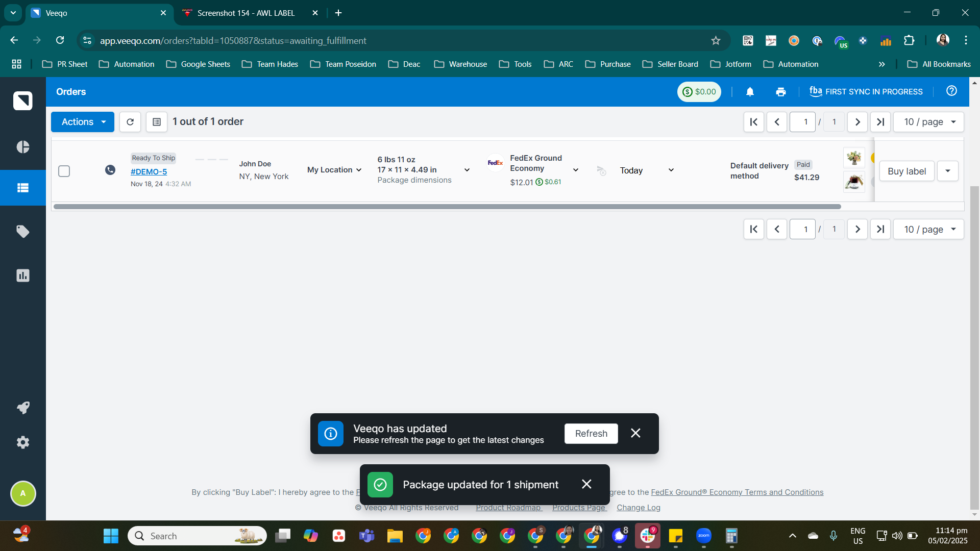Image resolution: width=980 pixels, height=551 pixels.
Task: Expand the My Location dropdown
Action: (334, 170)
